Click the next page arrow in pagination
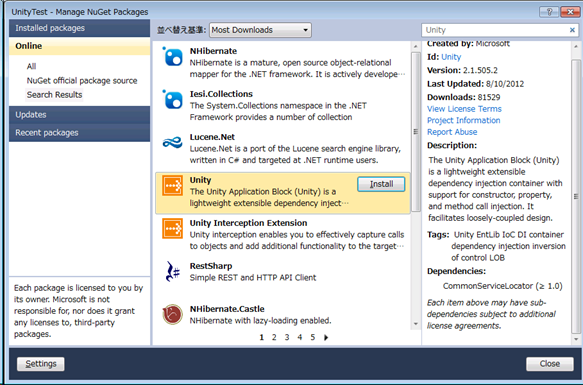 click(x=326, y=337)
